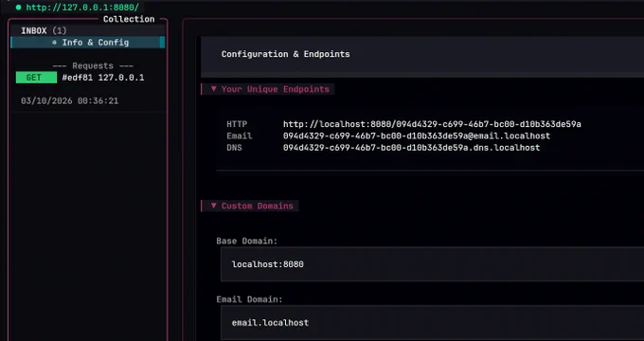Open the http://127.0.0.1:8080/ address link
Screen dimensions: 644x341
tap(82, 8)
